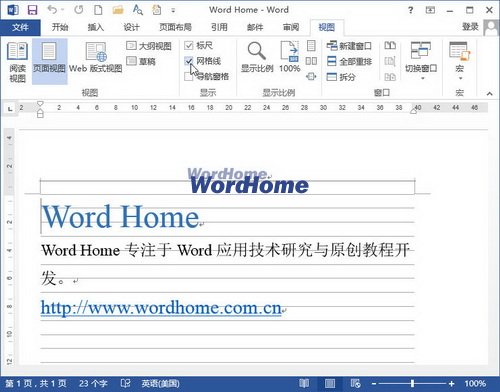
Task: Click the Save icon in quick access toolbar
Action: [32, 10]
